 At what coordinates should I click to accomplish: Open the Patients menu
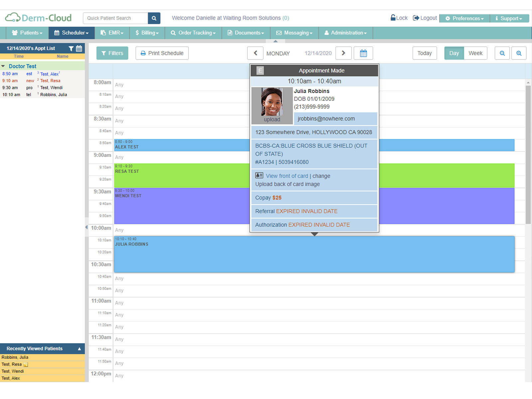click(x=27, y=33)
